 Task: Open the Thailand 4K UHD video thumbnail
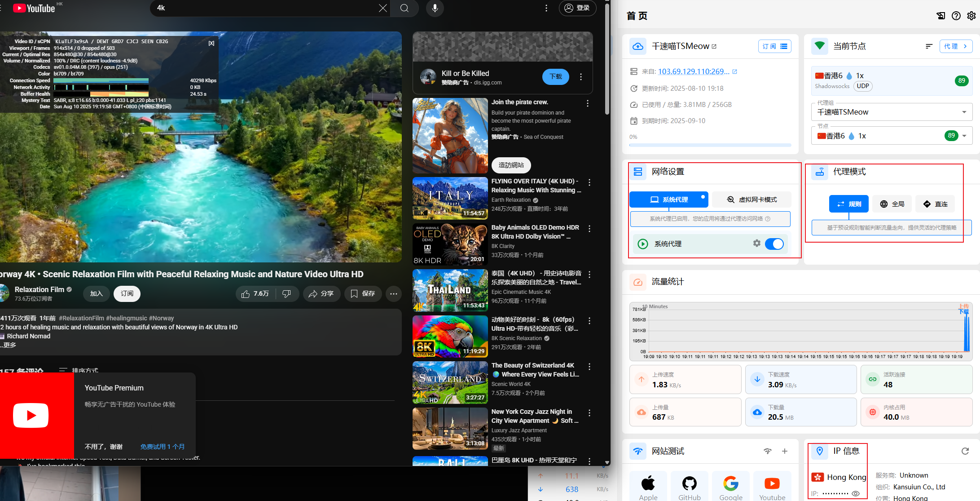(450, 290)
